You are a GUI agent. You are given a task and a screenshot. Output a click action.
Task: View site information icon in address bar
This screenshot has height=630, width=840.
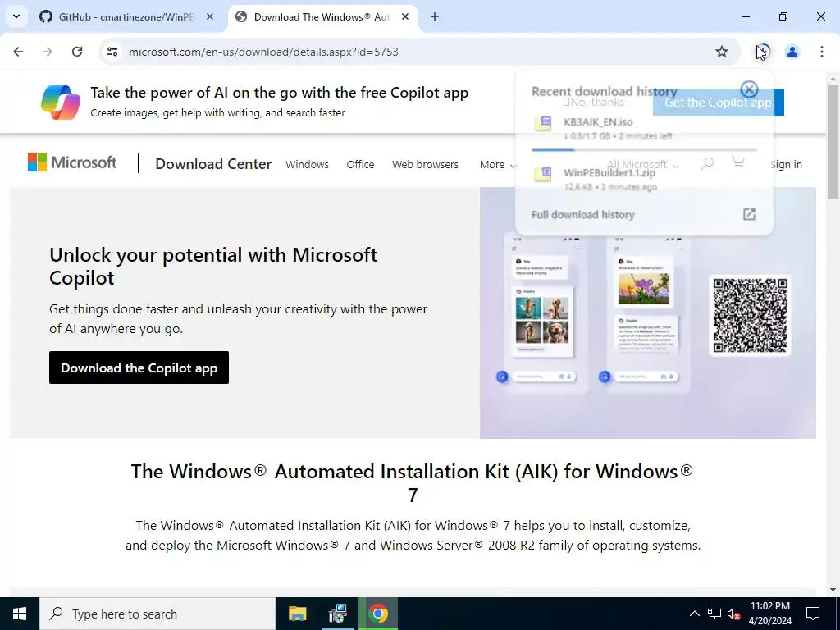[112, 52]
